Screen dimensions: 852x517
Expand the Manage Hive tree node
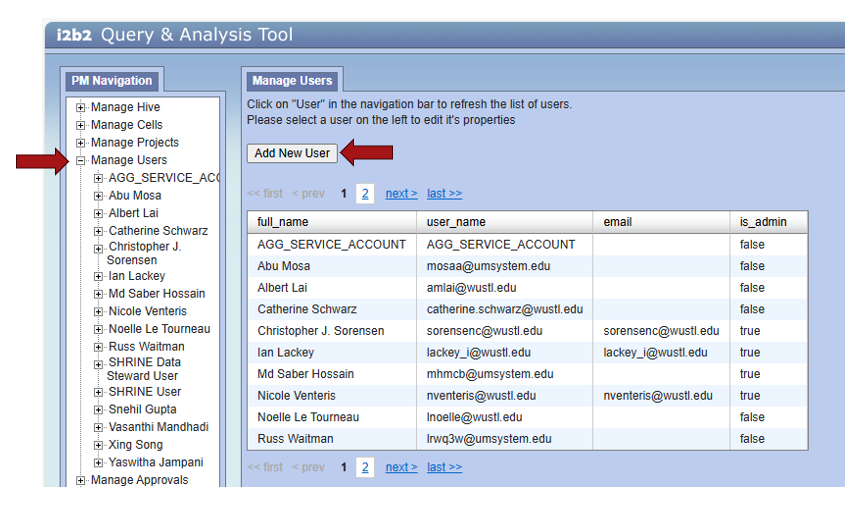pyautogui.click(x=80, y=108)
